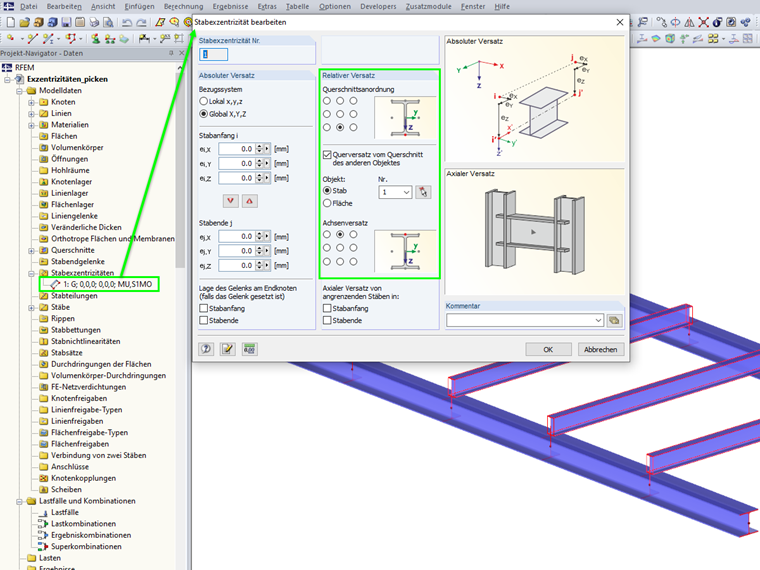Click the Line support tool icon

pos(110,38)
